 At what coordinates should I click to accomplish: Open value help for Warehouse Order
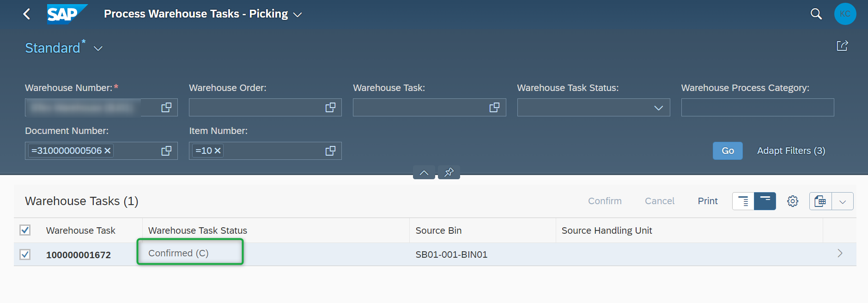click(330, 108)
